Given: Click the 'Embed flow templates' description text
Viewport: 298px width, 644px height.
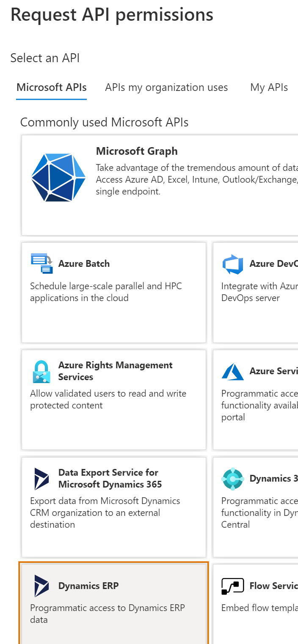Looking at the screenshot, I should pyautogui.click(x=259, y=608).
